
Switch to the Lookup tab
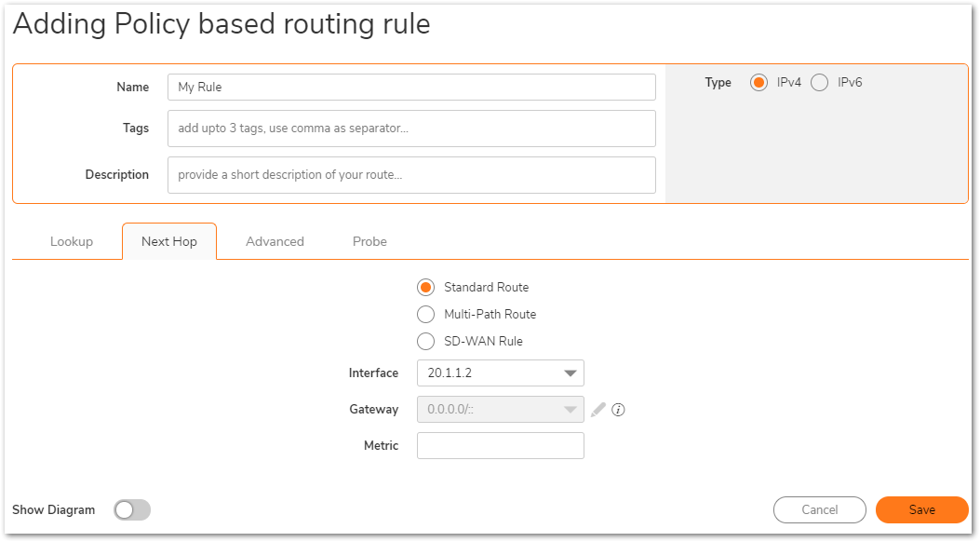click(72, 241)
